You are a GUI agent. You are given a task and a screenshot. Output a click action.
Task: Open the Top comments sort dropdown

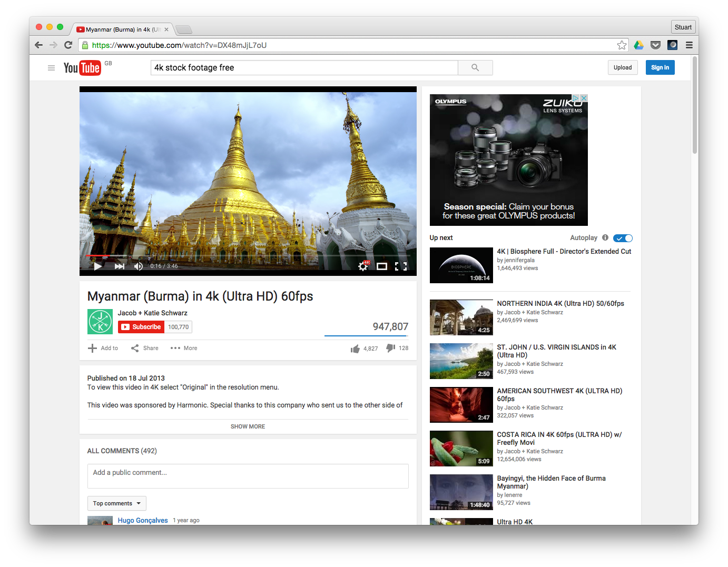point(116,503)
